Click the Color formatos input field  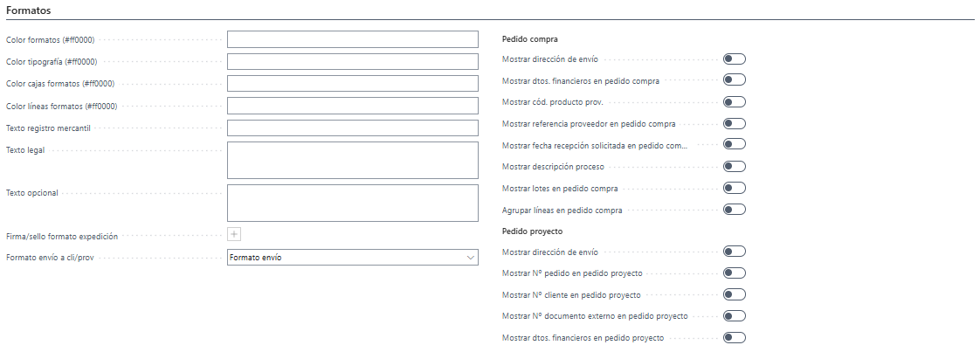353,39
